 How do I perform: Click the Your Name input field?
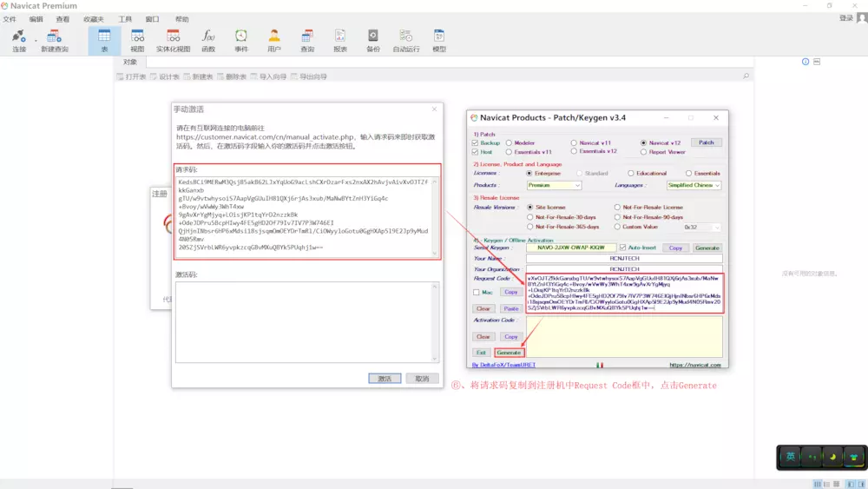(x=624, y=258)
